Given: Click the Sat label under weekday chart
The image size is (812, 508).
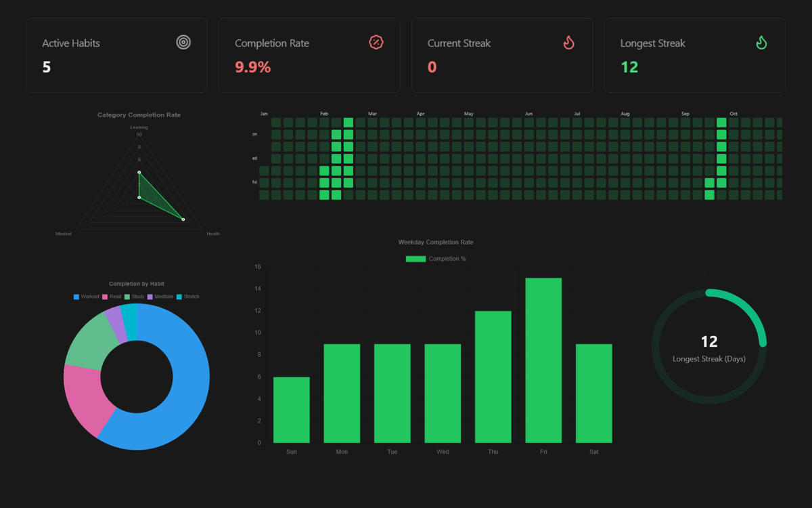Looking at the screenshot, I should pyautogui.click(x=594, y=452).
